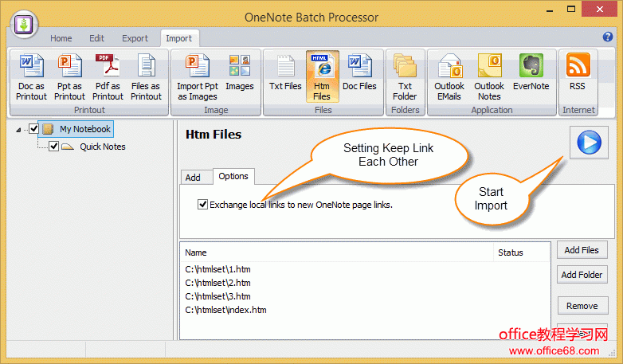Maximize the OneNote Batch Processor window
Screen dimensions: 623x364
tap(571, 10)
